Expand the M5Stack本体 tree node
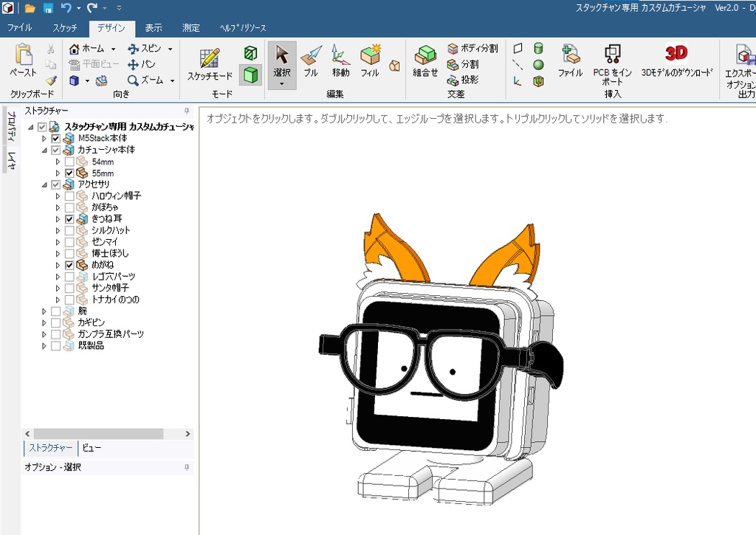Viewport: 756px width, 535px height. 44,138
